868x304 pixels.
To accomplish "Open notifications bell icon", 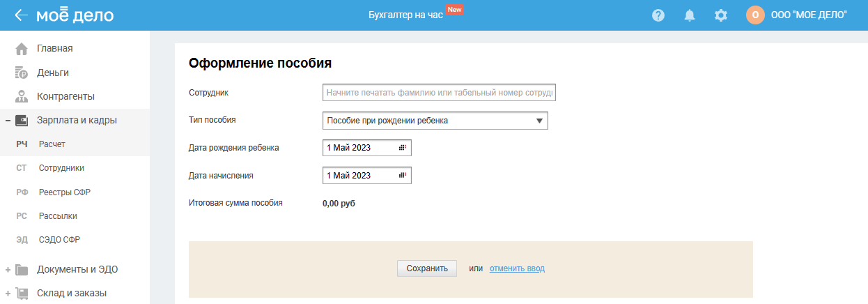I will pos(690,15).
